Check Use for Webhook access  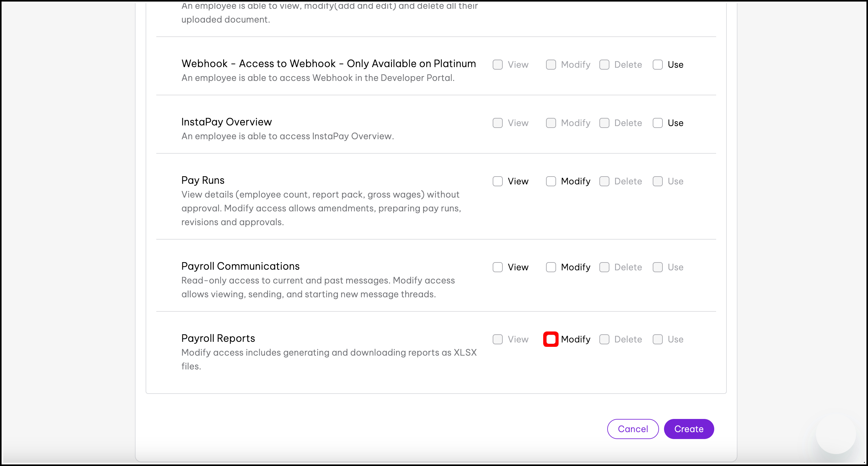click(x=657, y=65)
